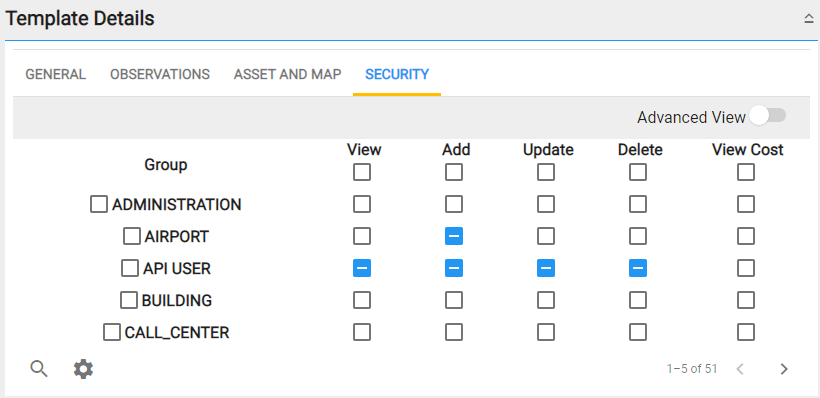
Task: Enable View Cost for ADMINISTRATION
Action: coord(746,204)
